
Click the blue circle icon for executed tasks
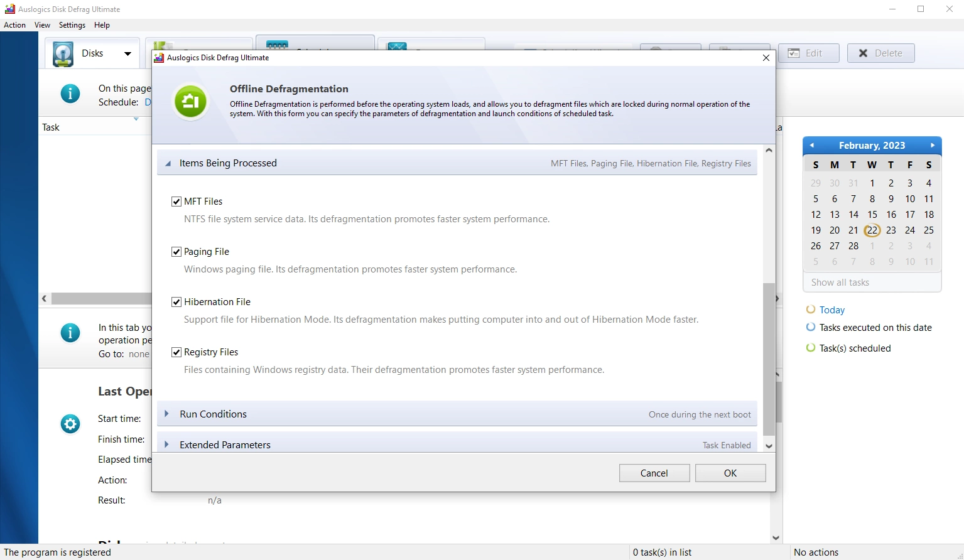[811, 326]
